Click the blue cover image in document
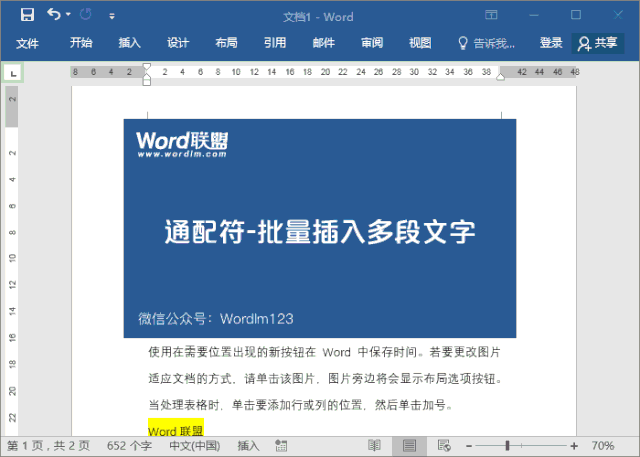Screen dimensions: 640x457 pyautogui.click(x=320, y=228)
